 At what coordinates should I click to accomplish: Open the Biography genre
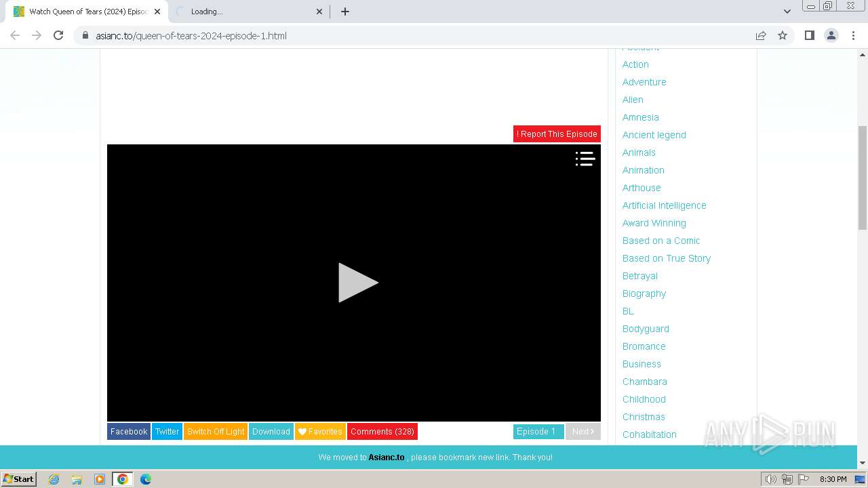[644, 293]
